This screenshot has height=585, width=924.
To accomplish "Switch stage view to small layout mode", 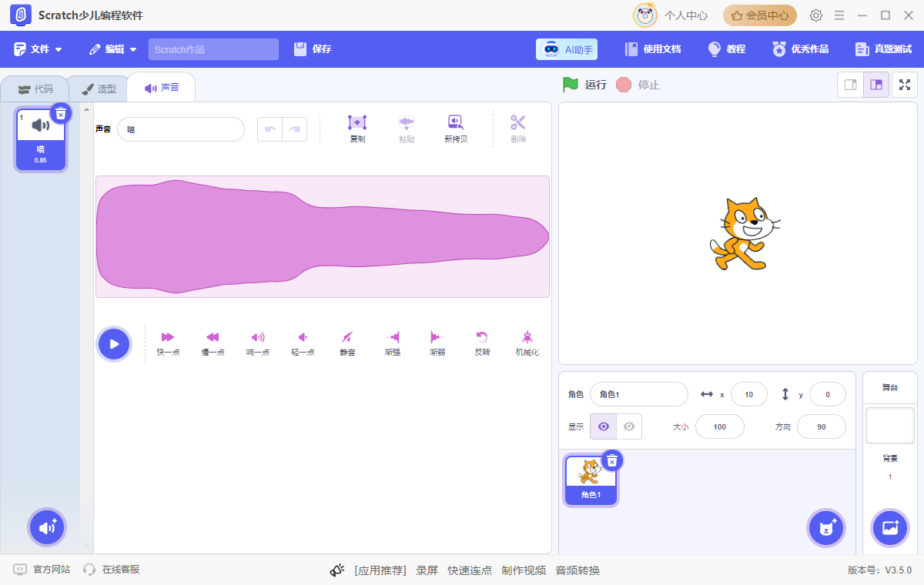I will [x=850, y=85].
